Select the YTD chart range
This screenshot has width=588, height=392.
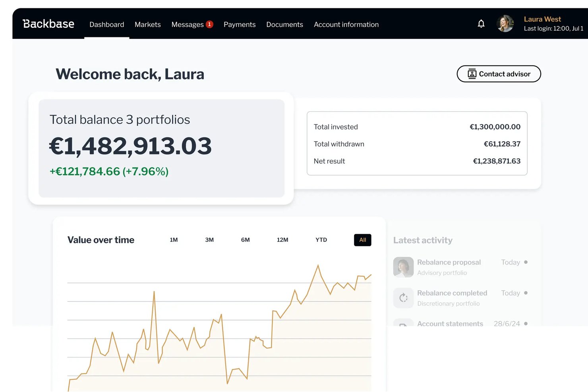click(x=321, y=240)
